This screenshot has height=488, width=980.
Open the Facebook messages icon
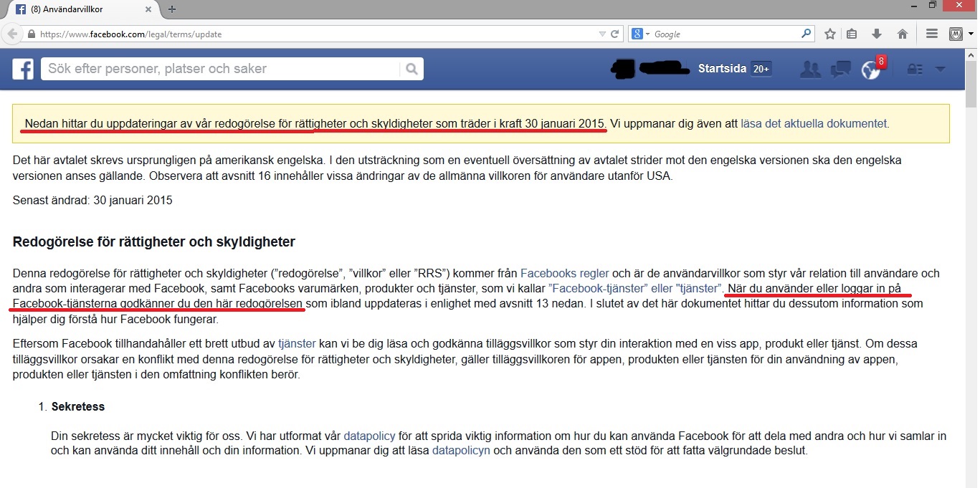(840, 70)
